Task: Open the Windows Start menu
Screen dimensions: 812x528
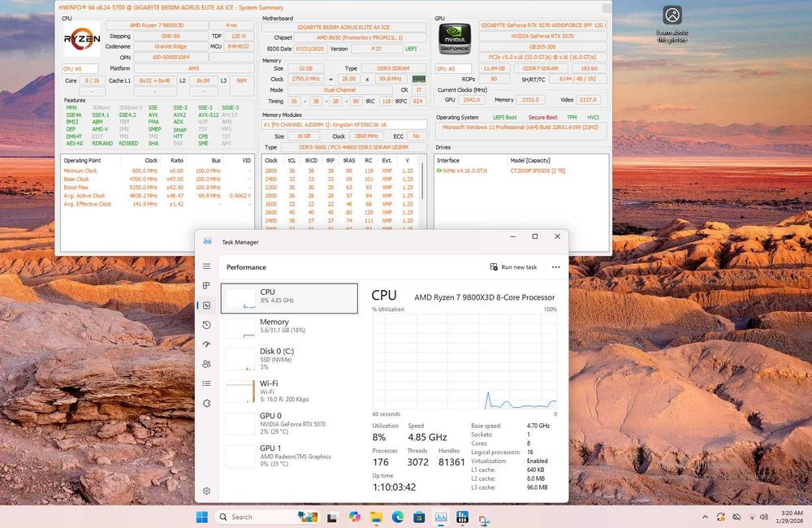Action: (202, 517)
